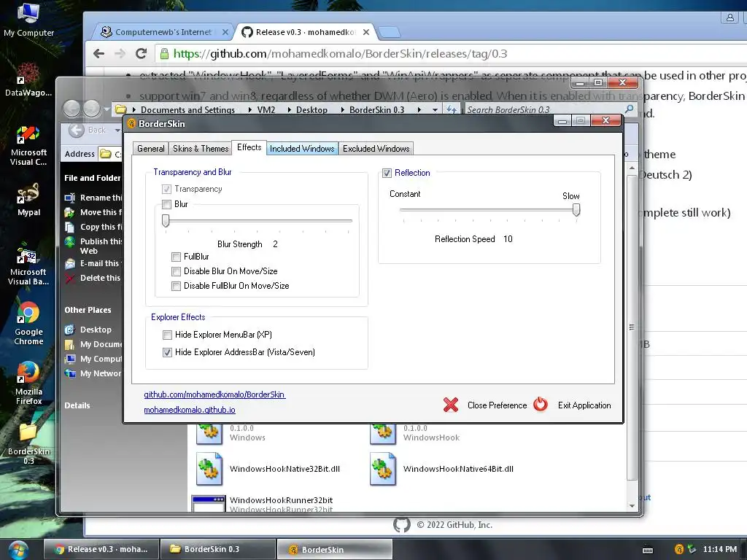Reload the GitHub release page
This screenshot has width=747, height=560.
click(141, 53)
